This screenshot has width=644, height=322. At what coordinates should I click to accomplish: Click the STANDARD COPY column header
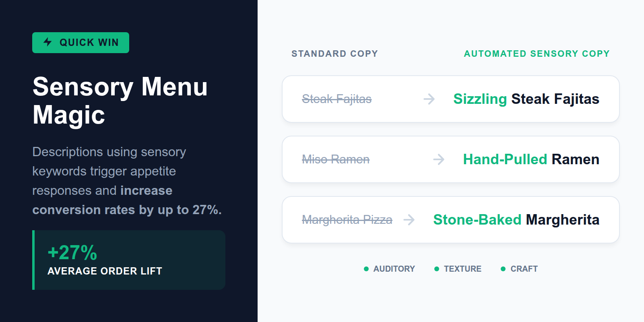tap(334, 54)
